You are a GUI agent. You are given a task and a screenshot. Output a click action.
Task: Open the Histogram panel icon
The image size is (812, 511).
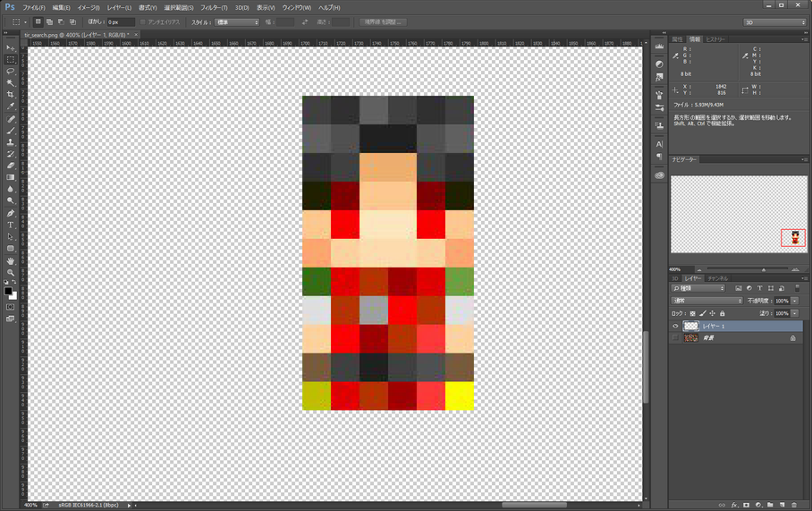click(x=659, y=47)
